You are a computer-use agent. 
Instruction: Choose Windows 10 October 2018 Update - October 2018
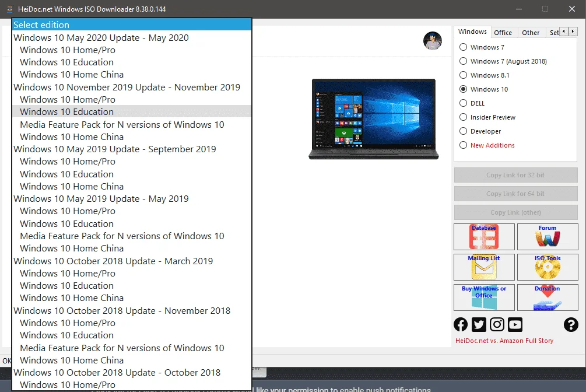pyautogui.click(x=132, y=373)
